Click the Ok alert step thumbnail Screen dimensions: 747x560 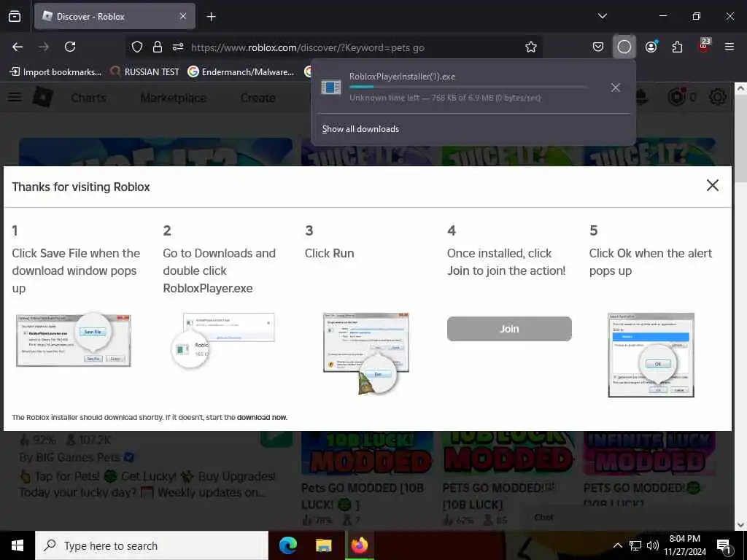[651, 355]
